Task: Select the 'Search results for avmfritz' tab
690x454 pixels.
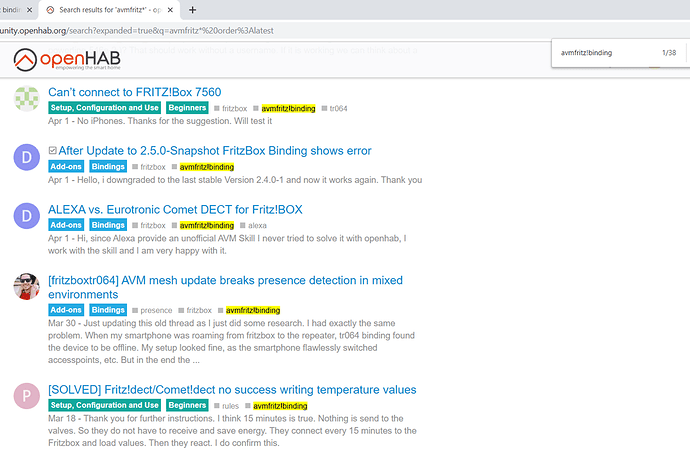Action: 110,10
